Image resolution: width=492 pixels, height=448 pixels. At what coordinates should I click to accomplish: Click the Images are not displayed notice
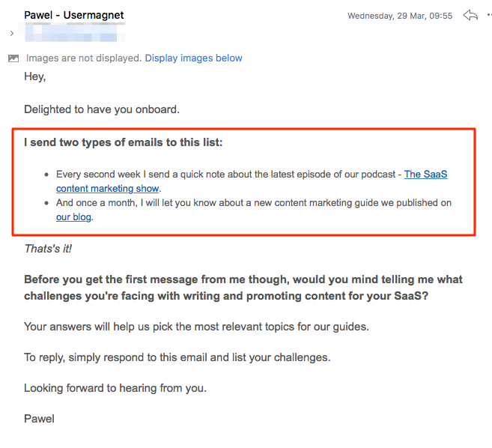click(84, 58)
